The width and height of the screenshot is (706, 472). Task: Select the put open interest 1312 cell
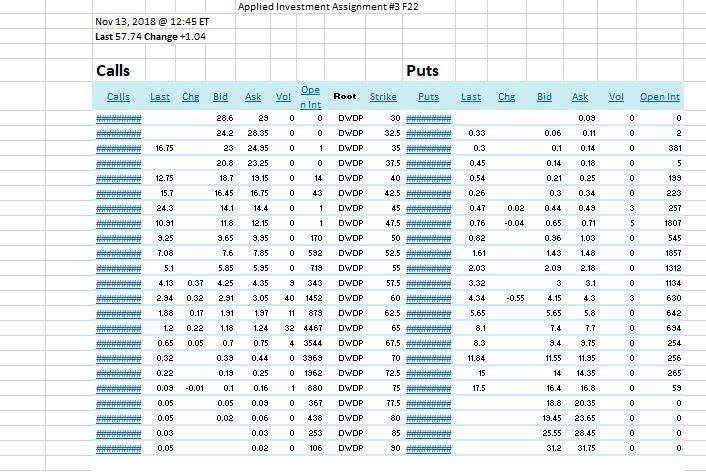pos(673,268)
